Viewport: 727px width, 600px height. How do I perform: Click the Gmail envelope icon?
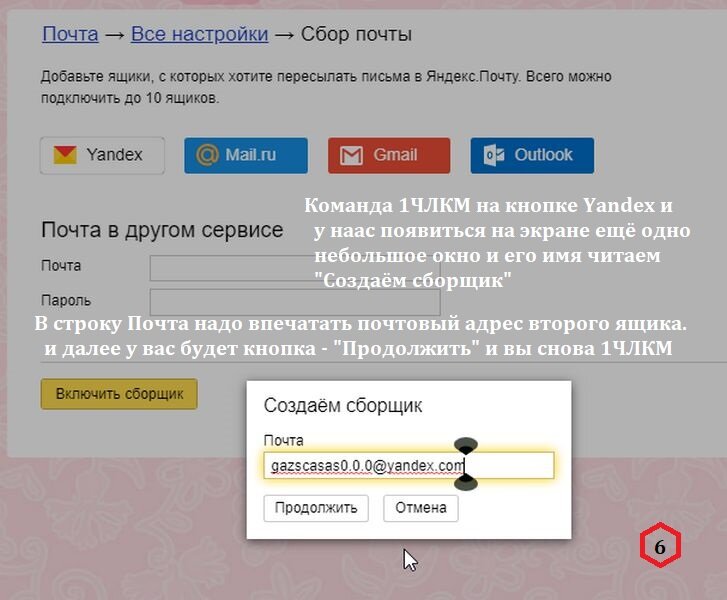(351, 155)
